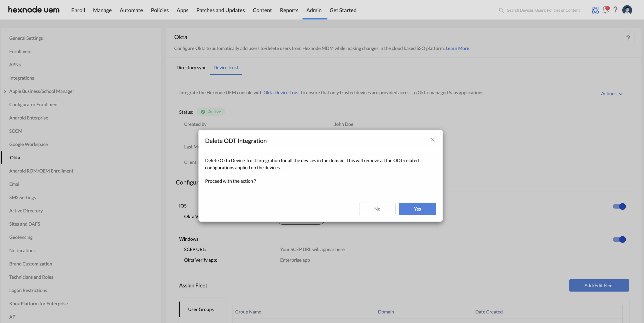Image resolution: width=644 pixels, height=323 pixels.
Task: Close the Delete ODT Integration dialog
Action: [x=432, y=140]
